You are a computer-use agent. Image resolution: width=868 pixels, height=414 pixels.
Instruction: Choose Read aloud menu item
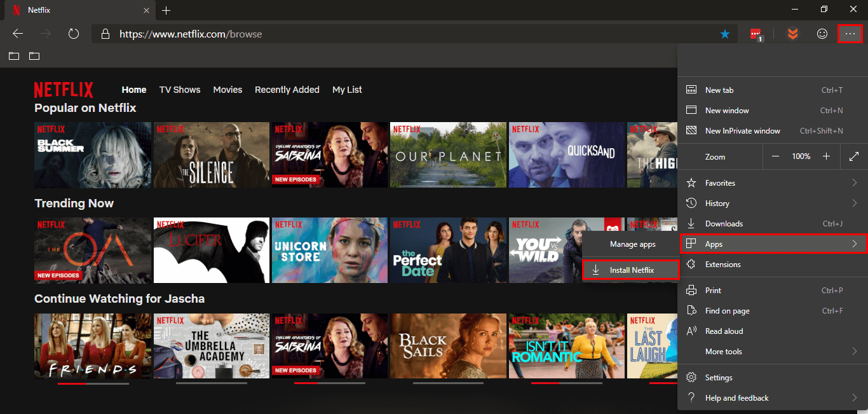(x=773, y=331)
